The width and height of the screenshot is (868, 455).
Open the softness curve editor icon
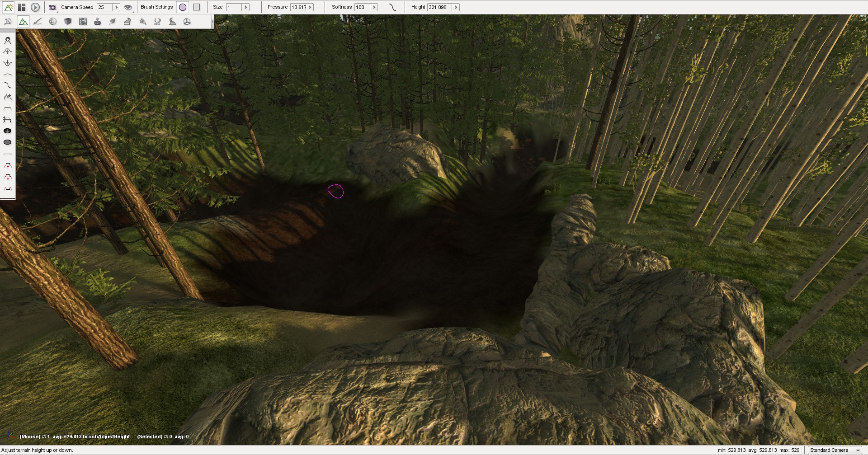tap(392, 7)
